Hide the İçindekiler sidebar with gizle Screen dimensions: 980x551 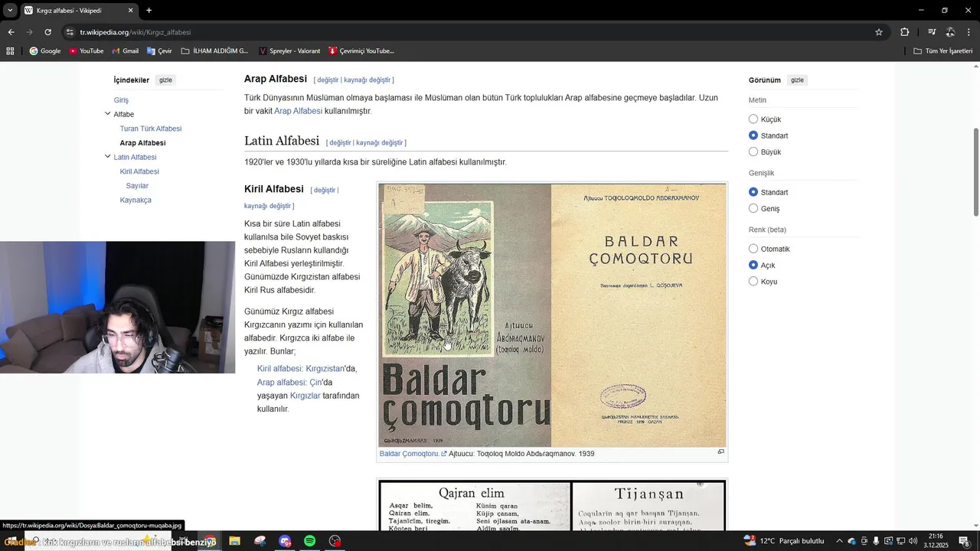pyautogui.click(x=165, y=80)
